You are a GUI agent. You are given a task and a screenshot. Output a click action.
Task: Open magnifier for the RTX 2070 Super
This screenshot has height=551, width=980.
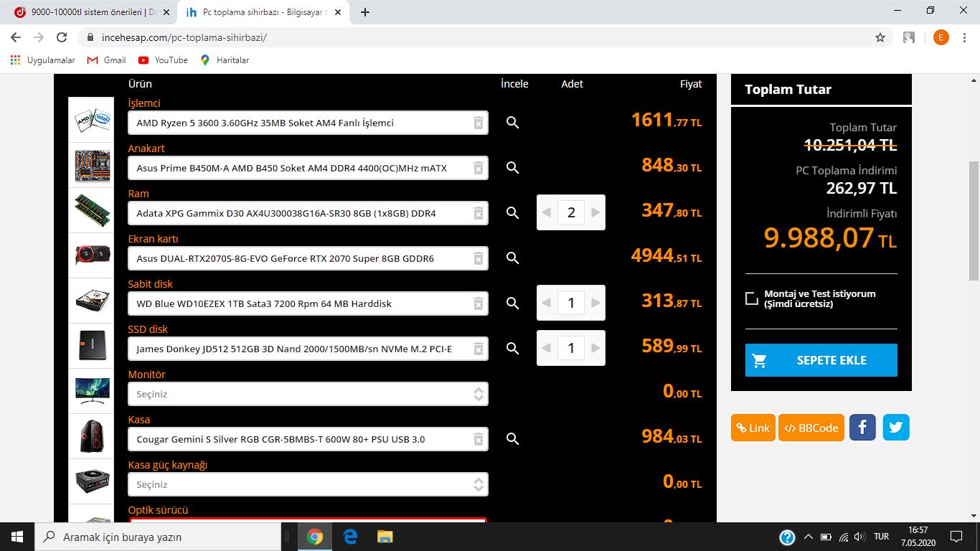point(512,258)
